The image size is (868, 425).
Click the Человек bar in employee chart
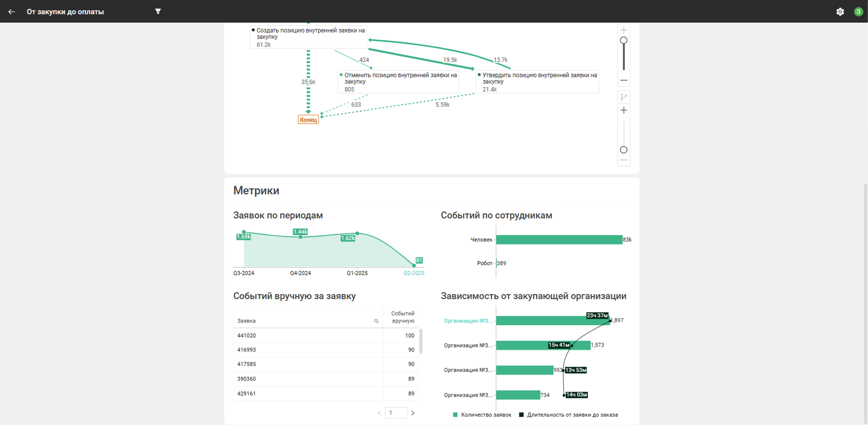559,240
